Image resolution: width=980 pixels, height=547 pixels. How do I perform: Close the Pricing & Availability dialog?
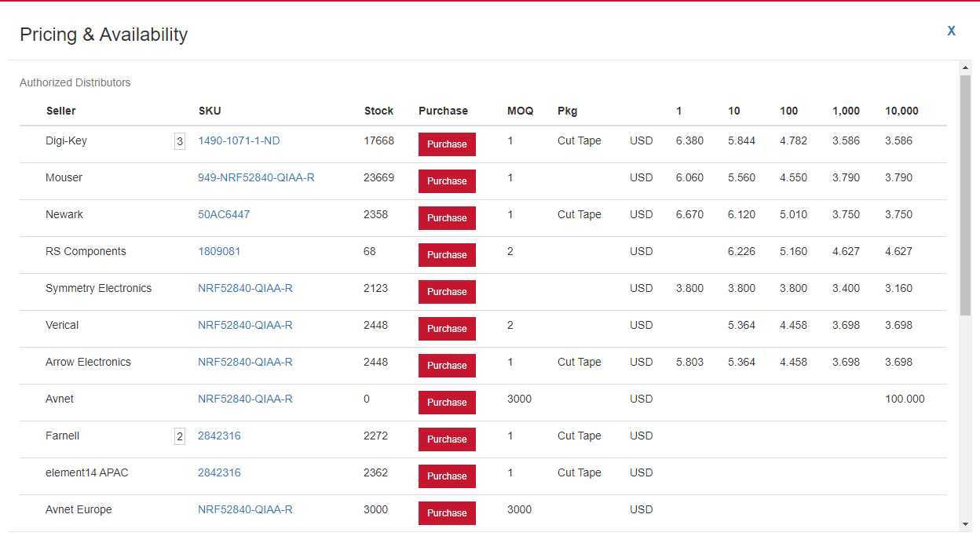(951, 31)
